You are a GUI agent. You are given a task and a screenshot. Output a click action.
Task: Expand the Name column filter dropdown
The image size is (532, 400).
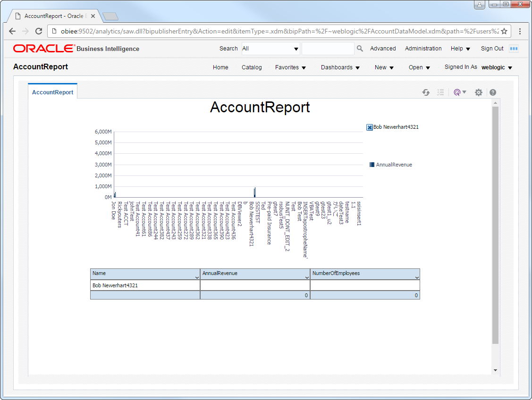tap(197, 277)
